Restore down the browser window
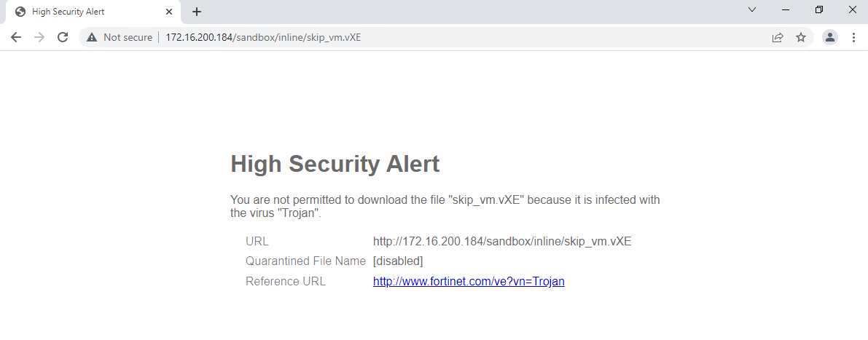This screenshot has height=340, width=868. [819, 10]
